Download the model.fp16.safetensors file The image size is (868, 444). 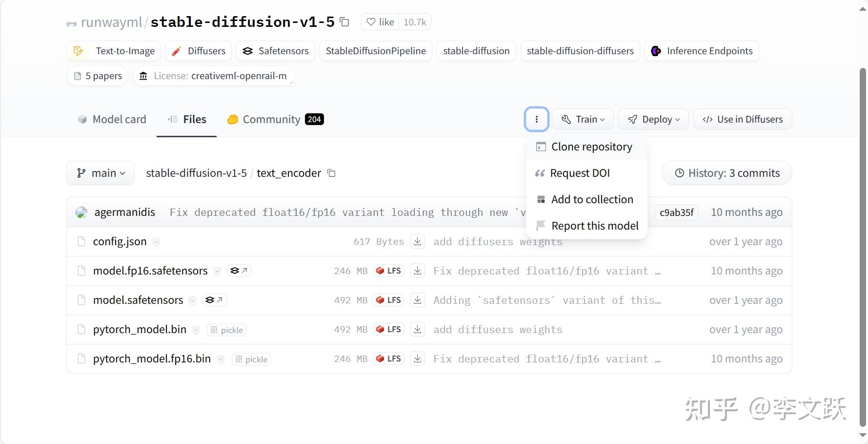pyautogui.click(x=418, y=271)
